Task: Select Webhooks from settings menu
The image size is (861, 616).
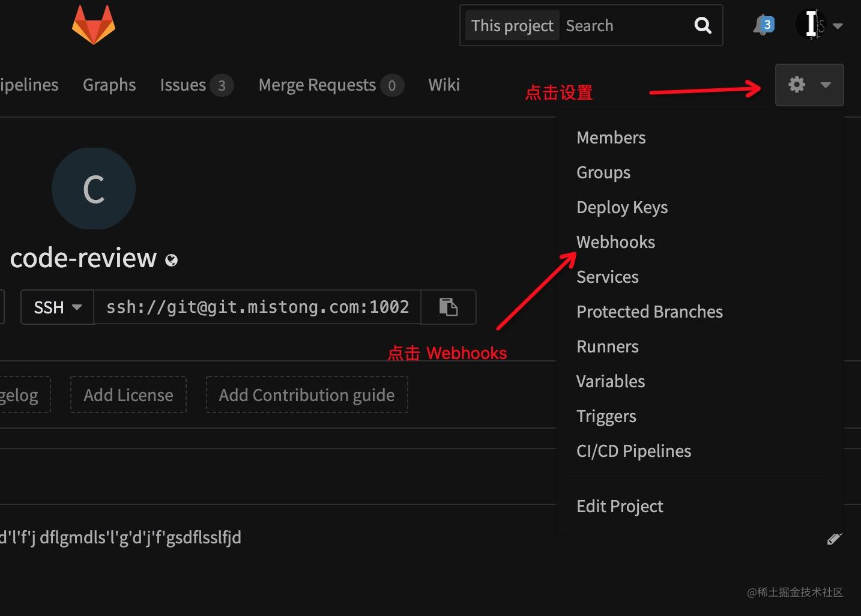Action: click(x=615, y=242)
